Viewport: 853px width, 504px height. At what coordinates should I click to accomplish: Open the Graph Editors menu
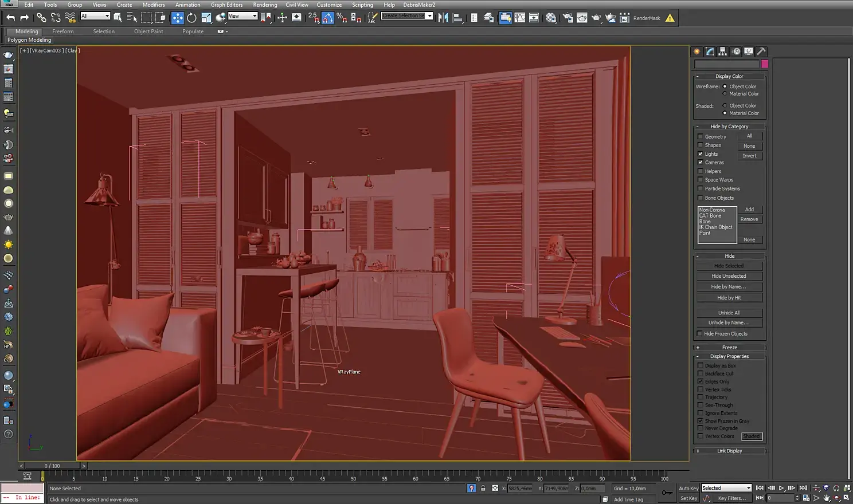(226, 5)
